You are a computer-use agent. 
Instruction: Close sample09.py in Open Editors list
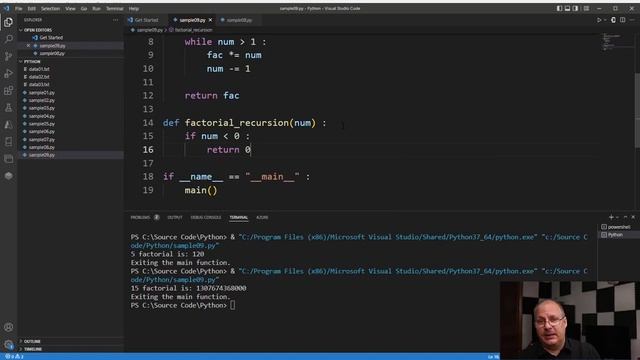(x=28, y=46)
